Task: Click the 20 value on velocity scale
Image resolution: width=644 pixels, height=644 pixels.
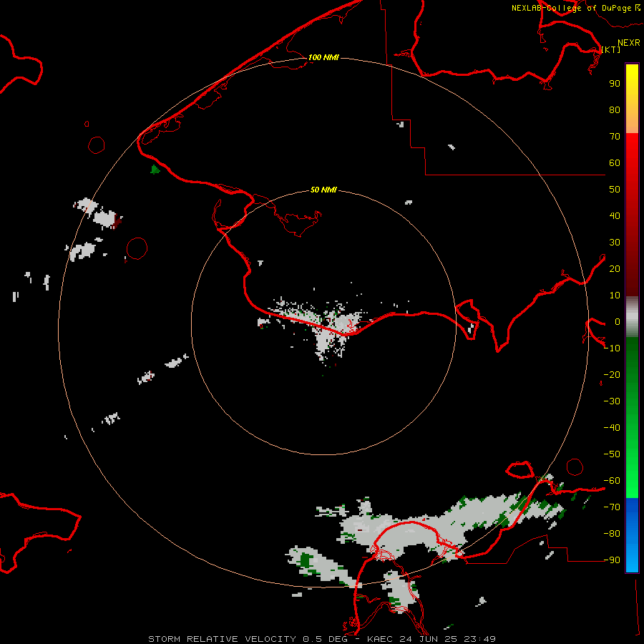Action: [x=615, y=268]
